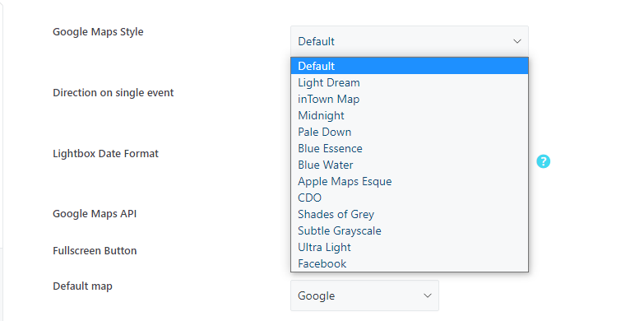
Task: Pick Facebook map style option
Action: tap(410, 263)
